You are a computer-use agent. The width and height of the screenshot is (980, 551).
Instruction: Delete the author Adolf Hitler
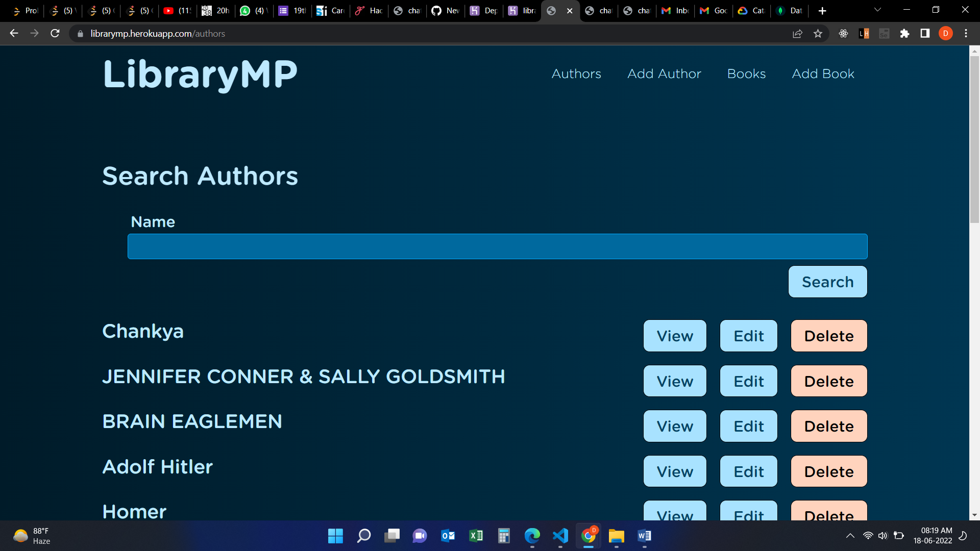pyautogui.click(x=828, y=471)
